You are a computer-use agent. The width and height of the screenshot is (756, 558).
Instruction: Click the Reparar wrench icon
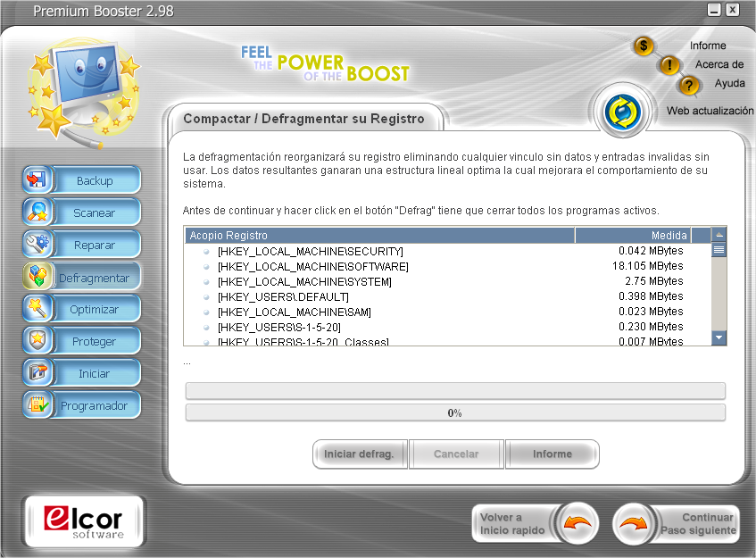[37, 244]
